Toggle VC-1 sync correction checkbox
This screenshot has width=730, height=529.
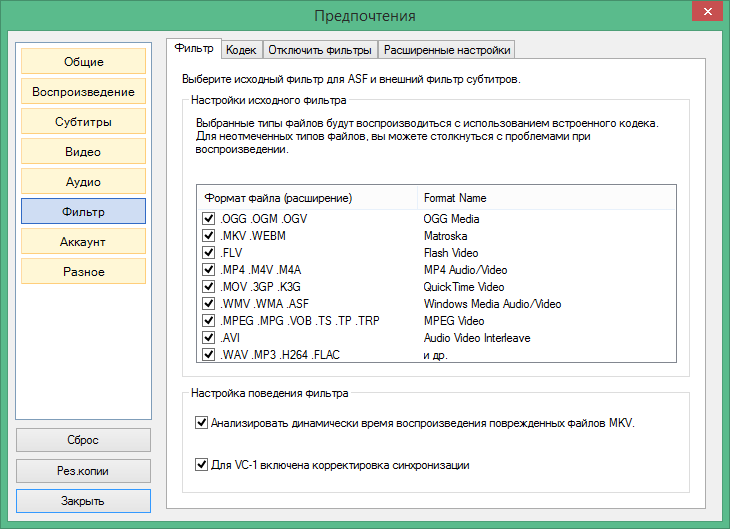click(x=201, y=464)
